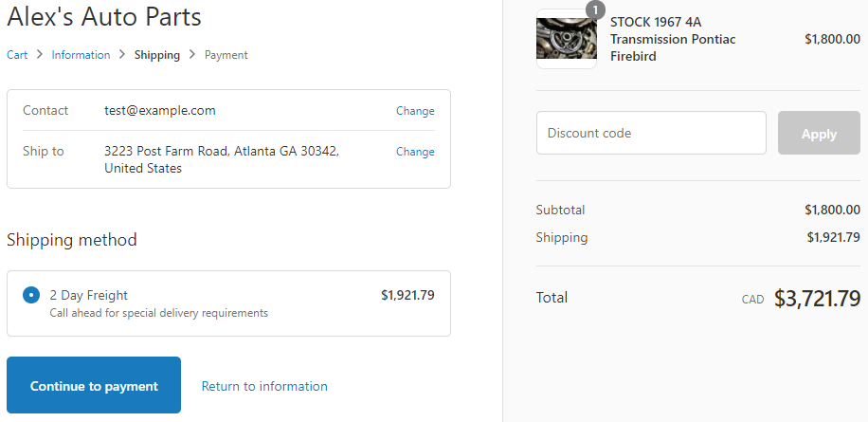
Task: Select the Shipping breadcrumb step
Action: 157,55
